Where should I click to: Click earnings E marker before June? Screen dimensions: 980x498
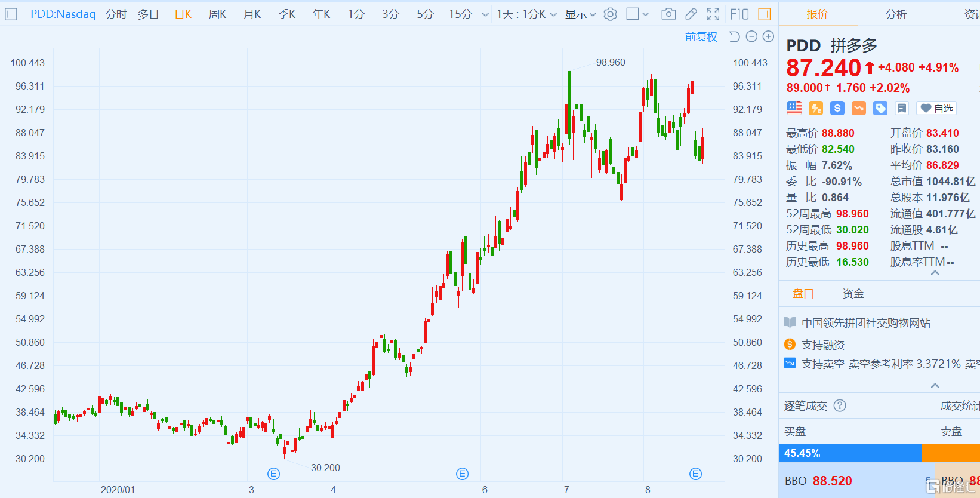[462, 474]
